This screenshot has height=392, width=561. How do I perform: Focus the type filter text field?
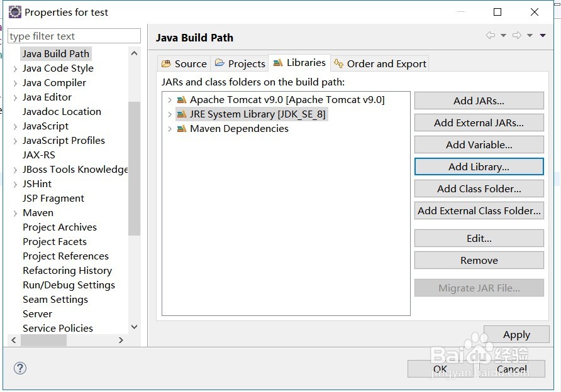[x=74, y=36]
